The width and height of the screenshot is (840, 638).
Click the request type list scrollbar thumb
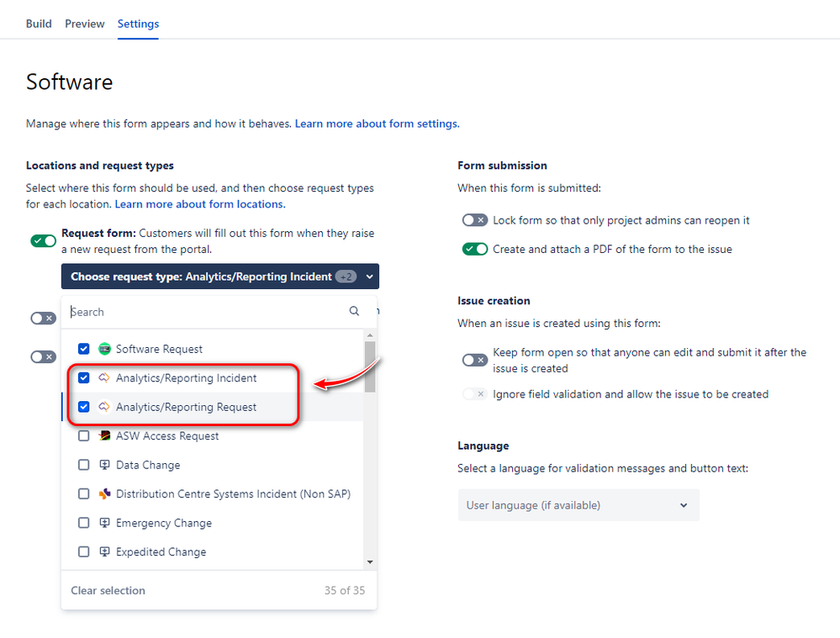[370, 367]
